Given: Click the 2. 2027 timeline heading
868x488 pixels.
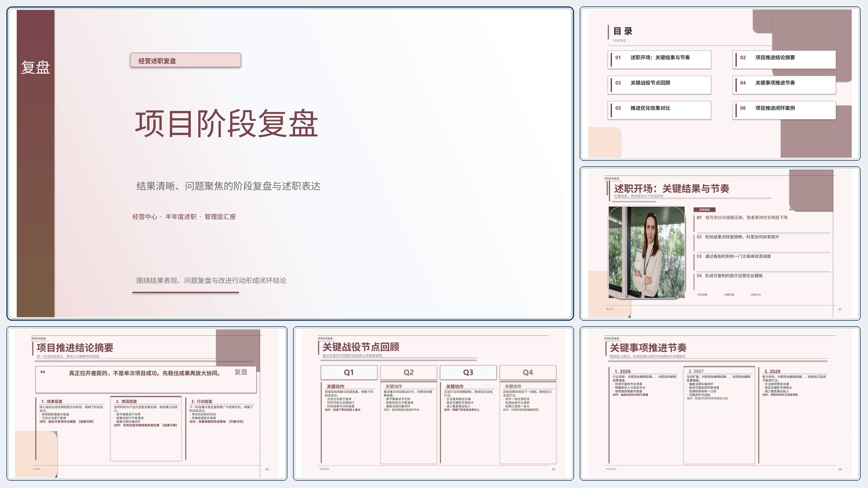Looking at the screenshot, I should point(696,371).
